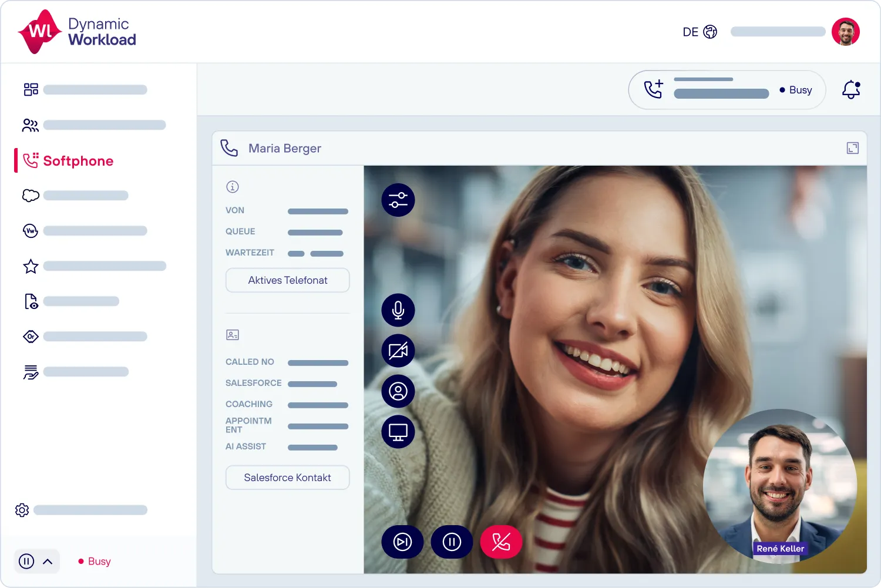Image resolution: width=881 pixels, height=588 pixels.
Task: Open the VW circle icon in sidebar
Action: point(31,231)
